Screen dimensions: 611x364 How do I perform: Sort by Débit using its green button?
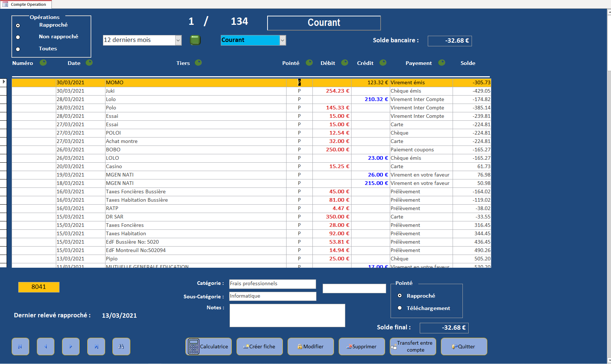pyautogui.click(x=345, y=62)
